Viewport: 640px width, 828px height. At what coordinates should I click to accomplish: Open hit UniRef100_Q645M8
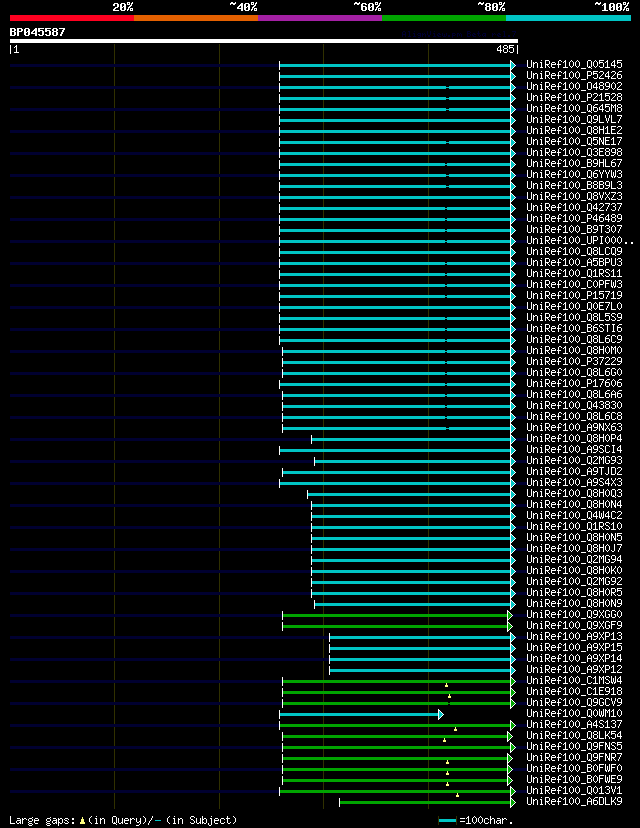coord(574,108)
